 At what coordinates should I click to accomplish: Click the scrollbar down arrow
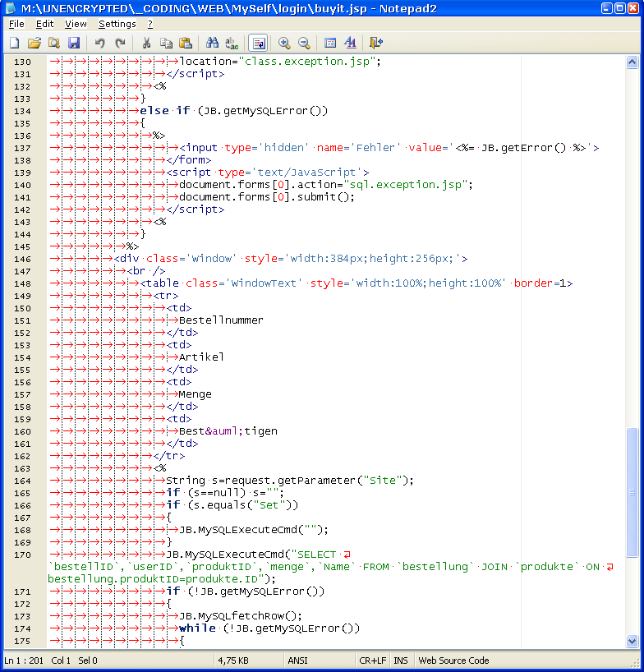(632, 641)
